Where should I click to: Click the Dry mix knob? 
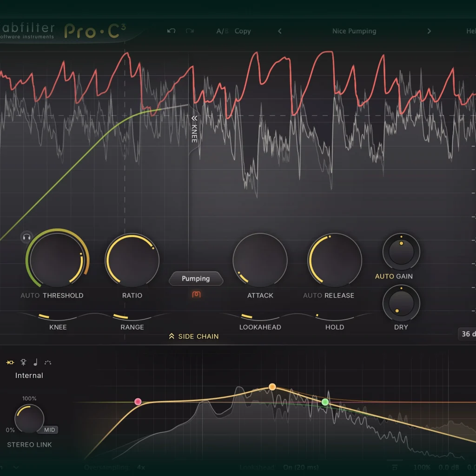(x=401, y=303)
